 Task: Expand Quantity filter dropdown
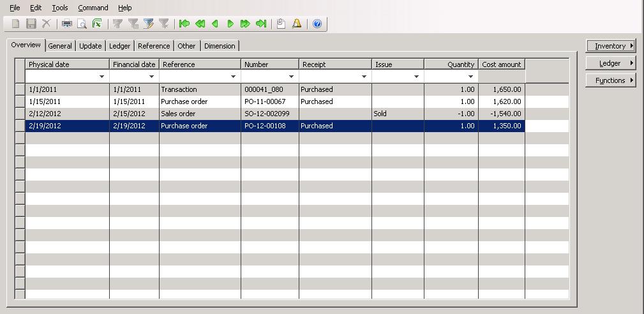click(470, 77)
